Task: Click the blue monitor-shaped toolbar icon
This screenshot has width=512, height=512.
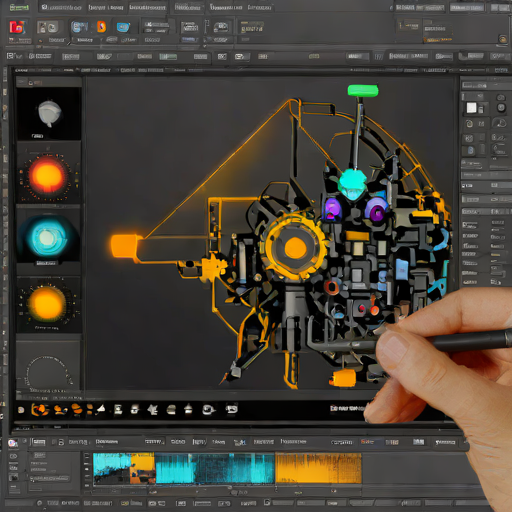Action: pyautogui.click(x=123, y=27)
